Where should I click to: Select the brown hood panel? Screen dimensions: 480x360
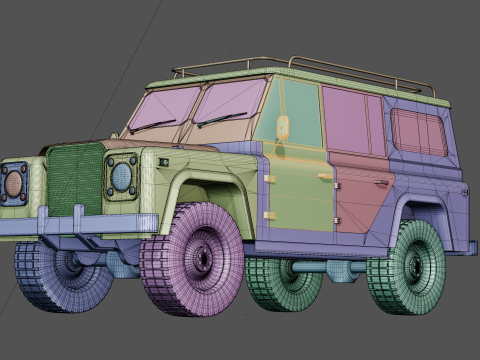[160, 145]
